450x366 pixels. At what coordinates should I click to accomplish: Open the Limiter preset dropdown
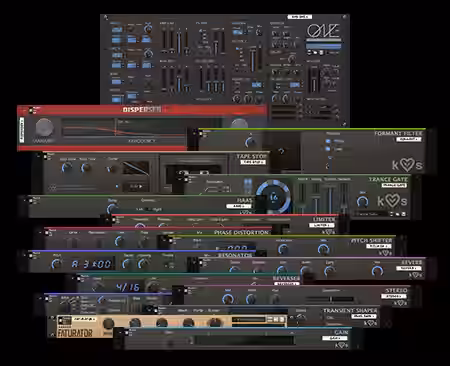(322, 225)
